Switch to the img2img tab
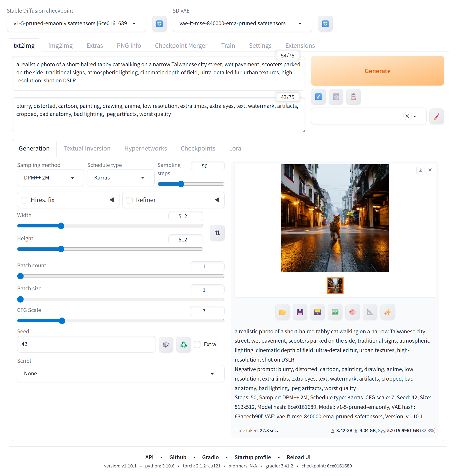Image resolution: width=456 pixels, height=476 pixels. 61,46
